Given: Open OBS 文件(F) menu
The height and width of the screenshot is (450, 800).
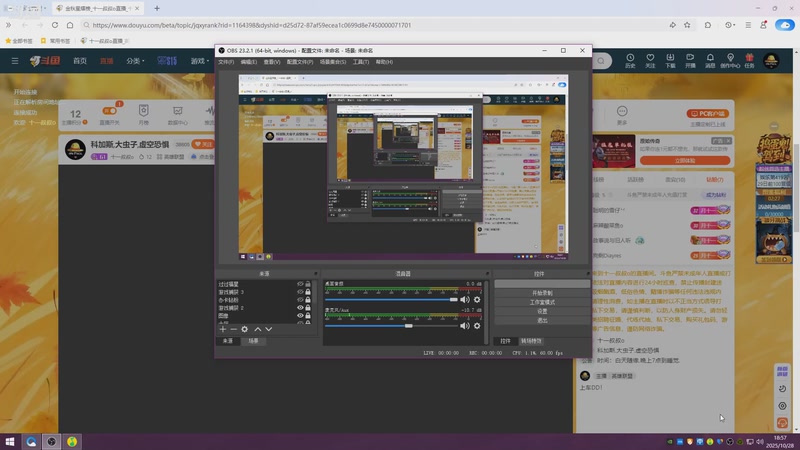Looking at the screenshot, I should (x=226, y=62).
